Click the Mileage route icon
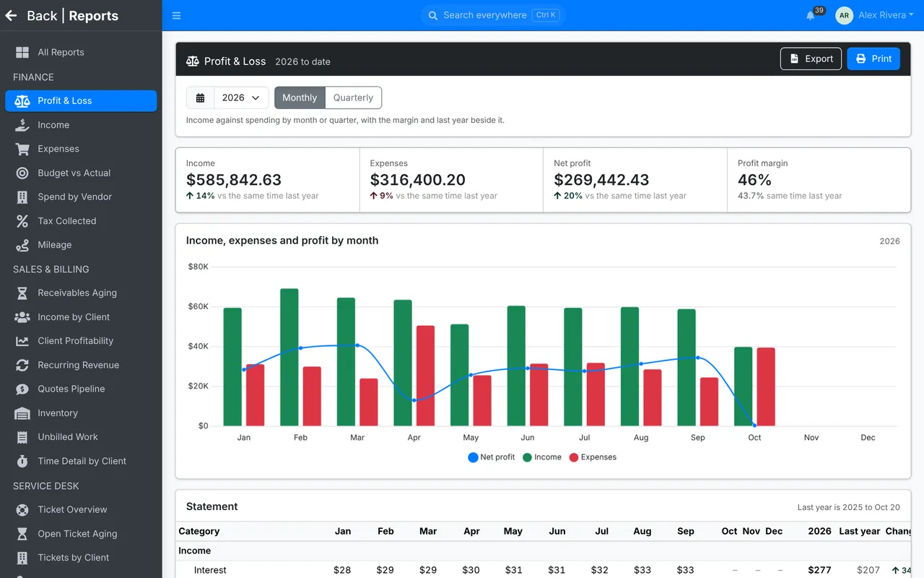 22,245
